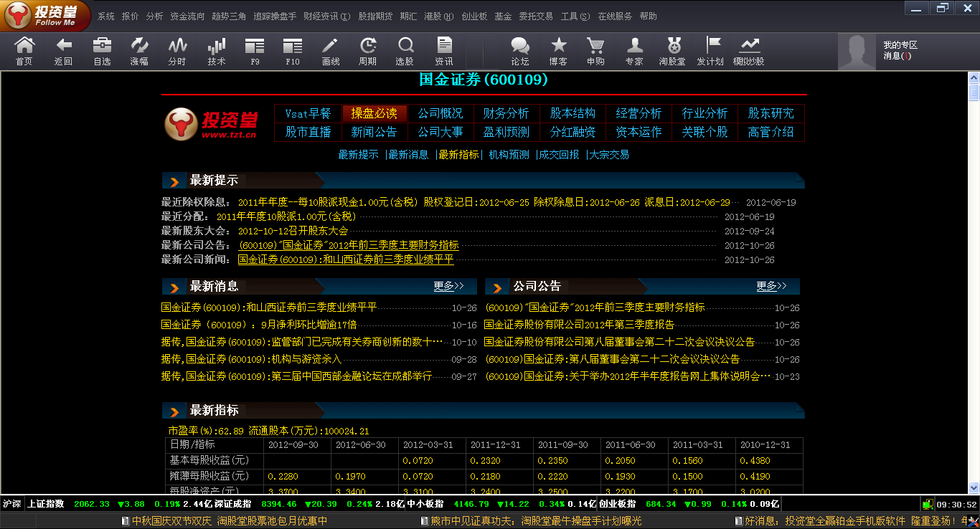The image size is (980, 529).
Task: Switch to the 公司概况 tab
Action: (440, 113)
